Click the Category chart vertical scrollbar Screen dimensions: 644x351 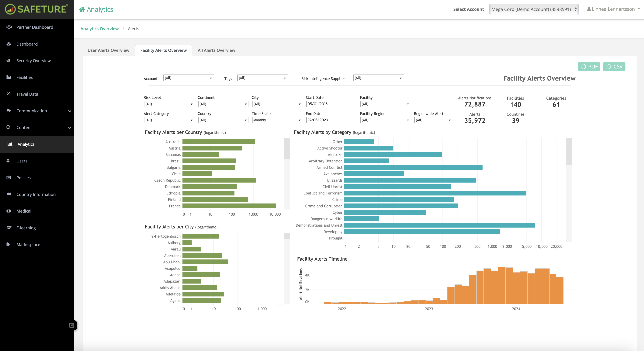(x=569, y=152)
